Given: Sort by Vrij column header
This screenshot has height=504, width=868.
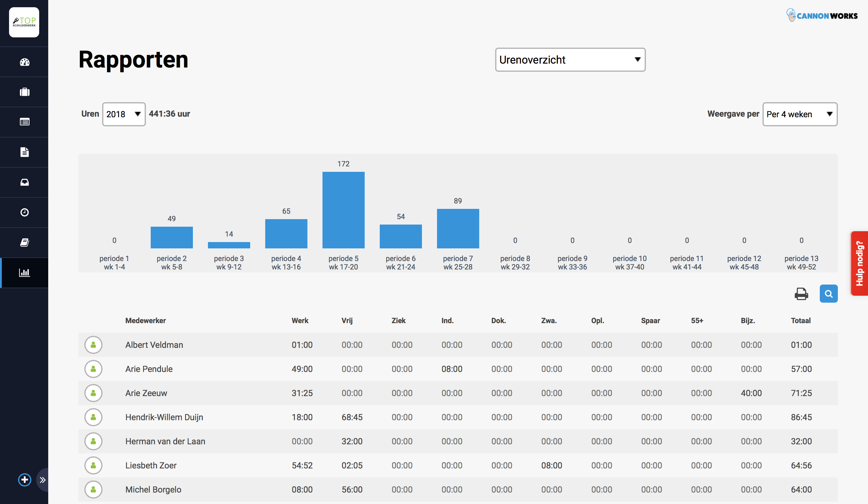Looking at the screenshot, I should coord(347,320).
